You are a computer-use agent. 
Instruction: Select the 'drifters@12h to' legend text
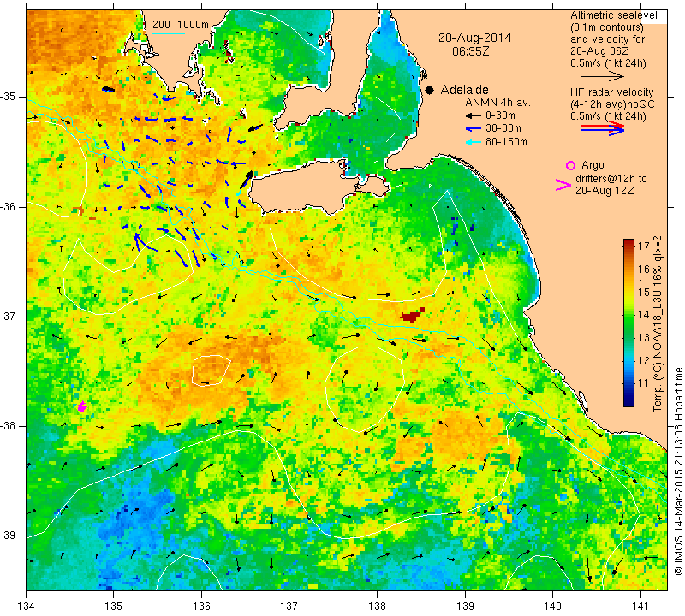[x=611, y=179]
